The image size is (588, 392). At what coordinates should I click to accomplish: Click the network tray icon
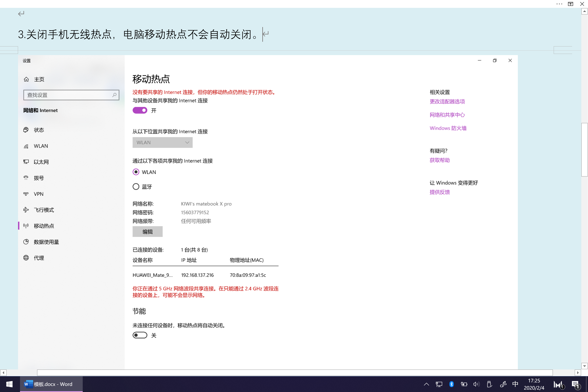click(439, 384)
